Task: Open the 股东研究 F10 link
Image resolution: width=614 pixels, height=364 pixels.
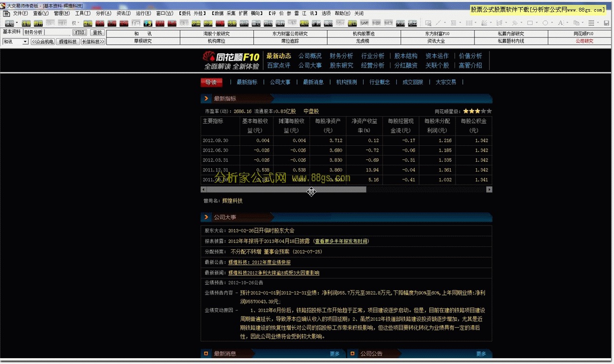Action: 342,65
